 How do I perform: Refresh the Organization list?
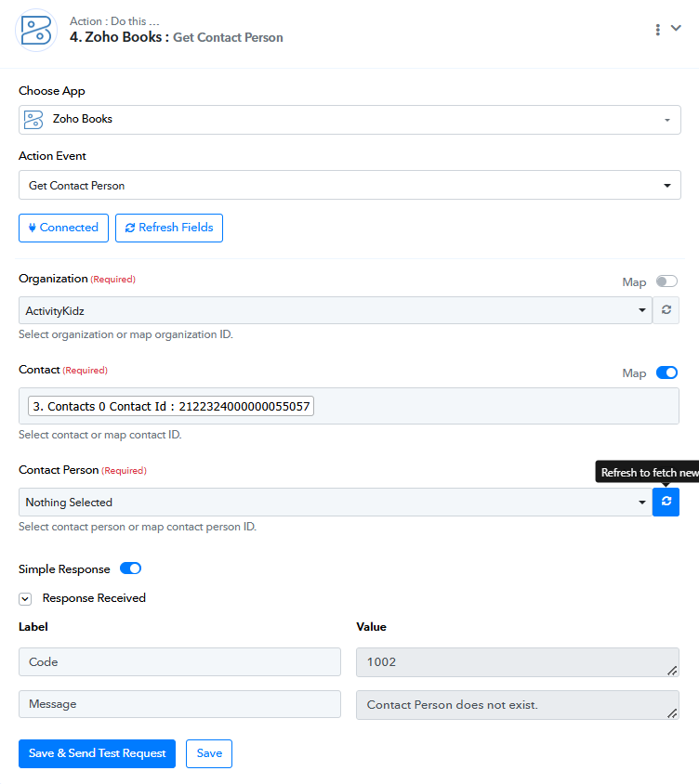coord(666,310)
